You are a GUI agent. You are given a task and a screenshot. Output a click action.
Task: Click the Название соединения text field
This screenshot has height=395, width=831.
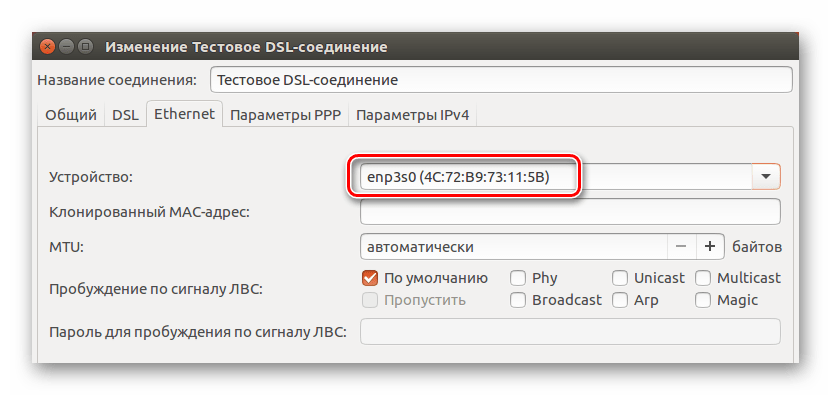coord(501,80)
